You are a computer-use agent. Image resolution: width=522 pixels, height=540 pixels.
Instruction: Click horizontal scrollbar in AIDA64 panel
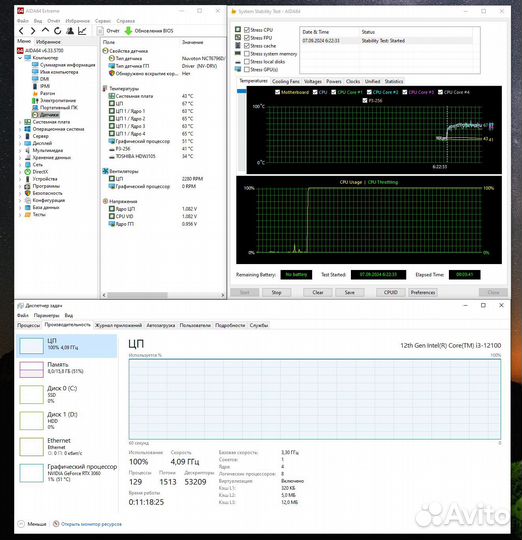point(137,295)
